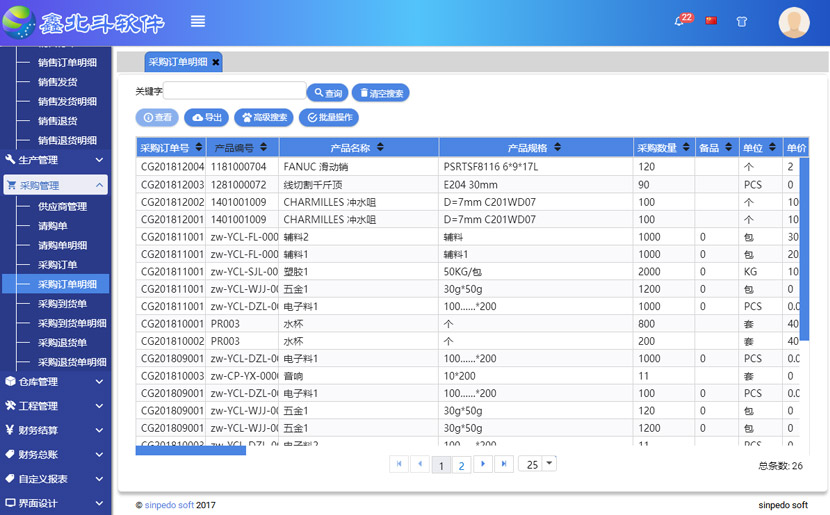Click the 关键字 keyword input field
Viewport: 830px width, 515px height.
(x=235, y=91)
